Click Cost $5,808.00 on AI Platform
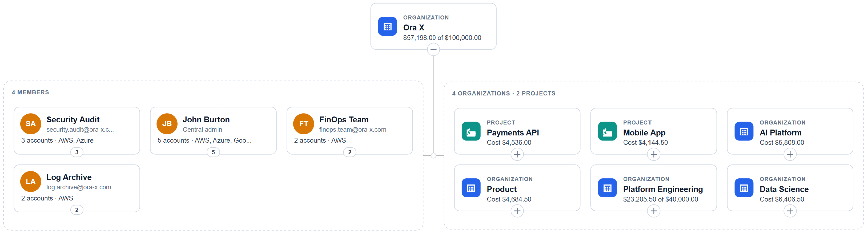Screen dimensions: 868x233 coord(782,143)
